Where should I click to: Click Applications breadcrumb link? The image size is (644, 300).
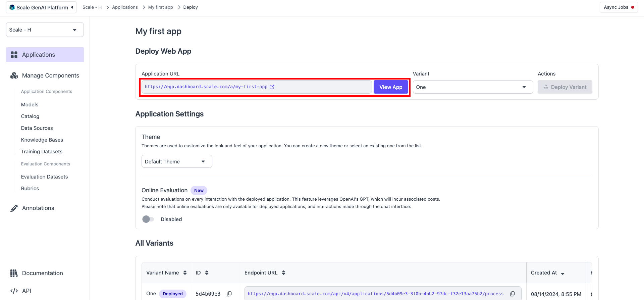click(125, 7)
